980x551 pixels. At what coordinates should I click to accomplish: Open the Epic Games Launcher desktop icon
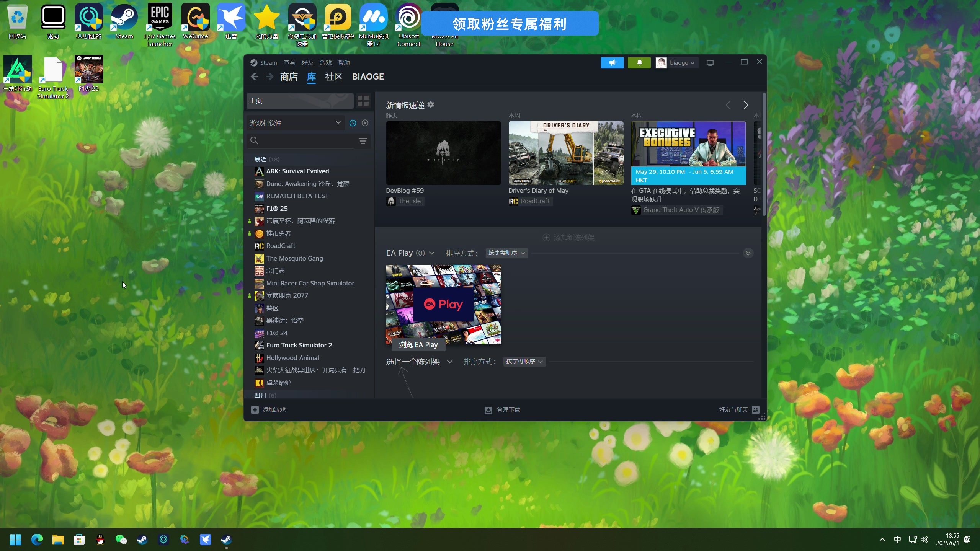point(160,25)
